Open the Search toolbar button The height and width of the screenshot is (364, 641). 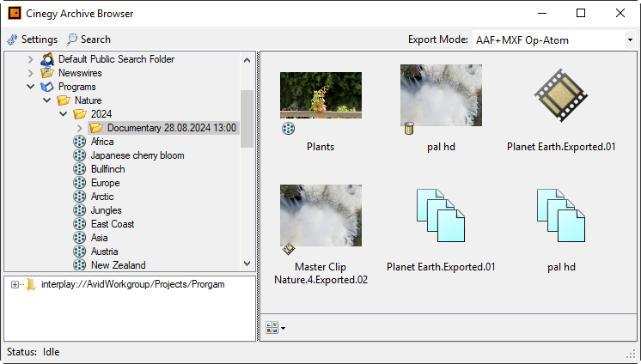coord(89,39)
